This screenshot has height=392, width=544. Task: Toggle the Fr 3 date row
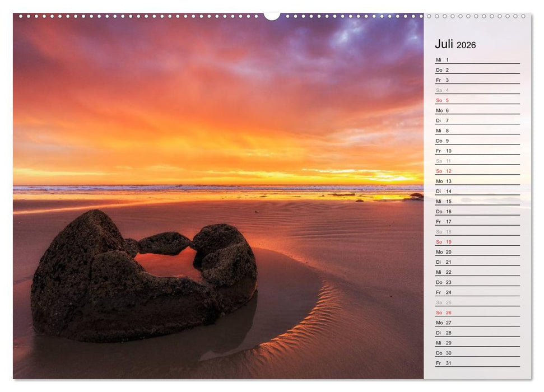[x=440, y=80]
